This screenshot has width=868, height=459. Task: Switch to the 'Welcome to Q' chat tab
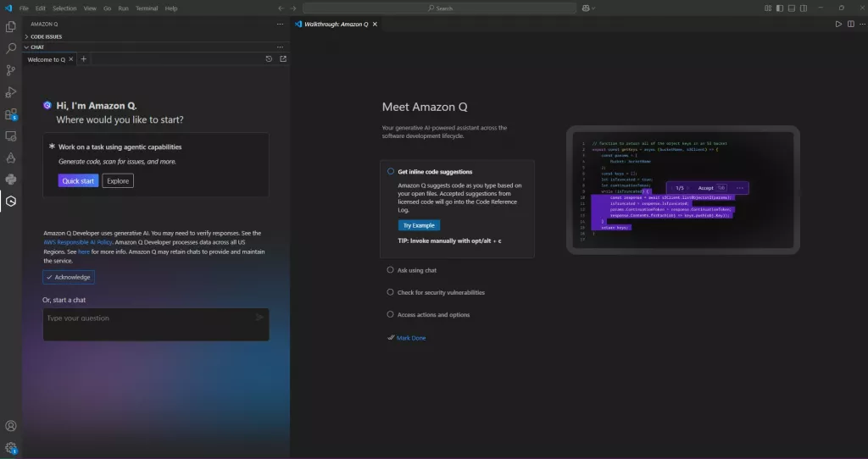(46, 59)
